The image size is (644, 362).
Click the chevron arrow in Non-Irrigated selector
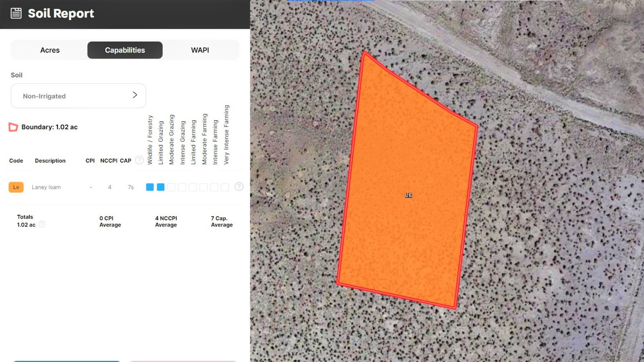pos(135,95)
